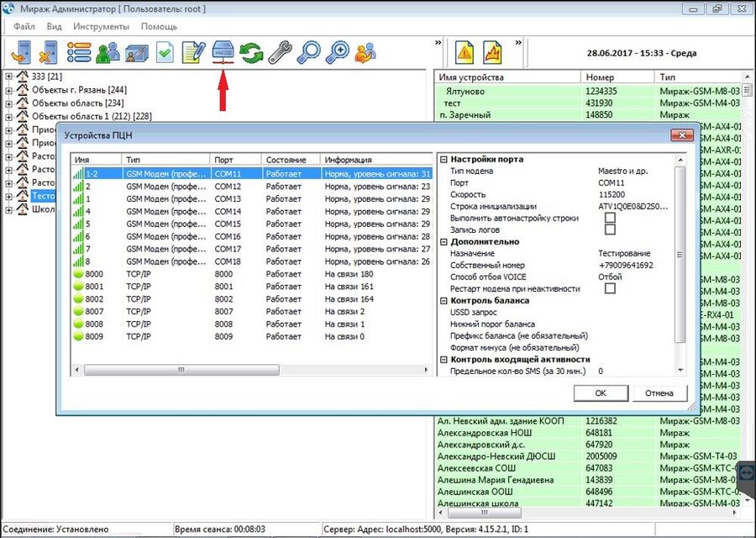Check 'Рестарт модема при неактивности'
The image size is (756, 538).
pos(611,288)
